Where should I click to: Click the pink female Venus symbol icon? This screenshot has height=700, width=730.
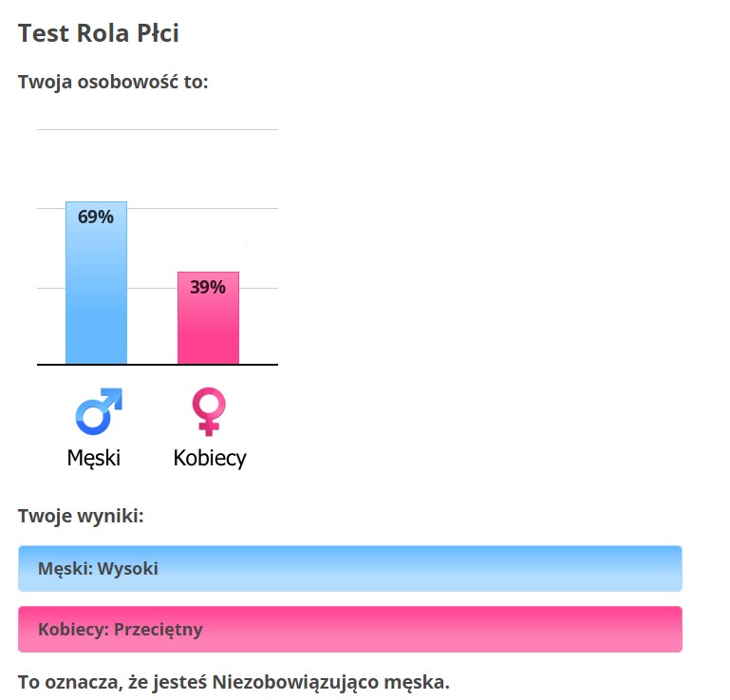209,412
